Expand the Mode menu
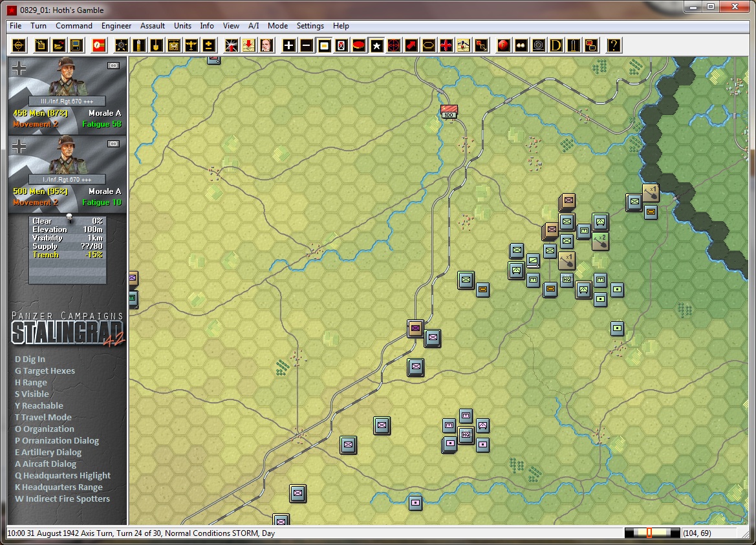 [277, 26]
